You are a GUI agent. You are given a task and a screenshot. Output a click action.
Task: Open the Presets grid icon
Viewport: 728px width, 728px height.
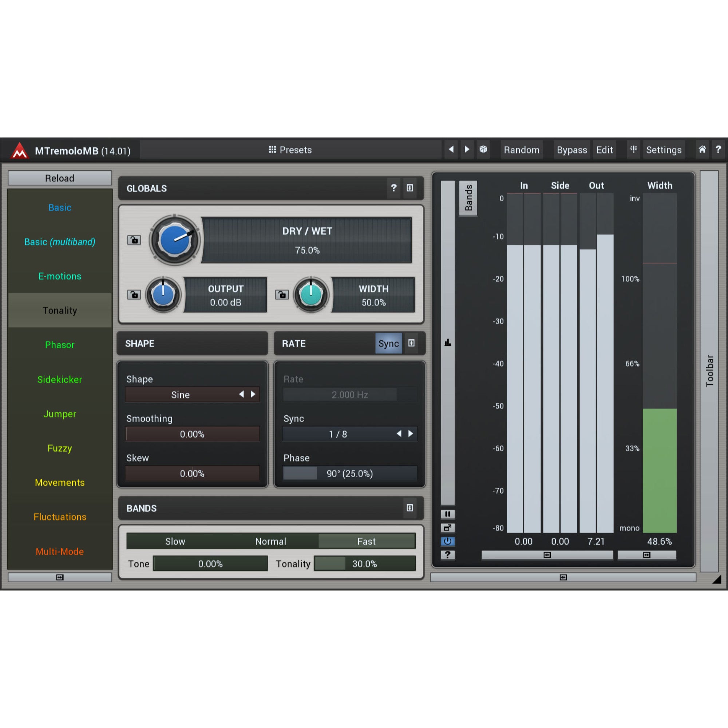(x=272, y=150)
